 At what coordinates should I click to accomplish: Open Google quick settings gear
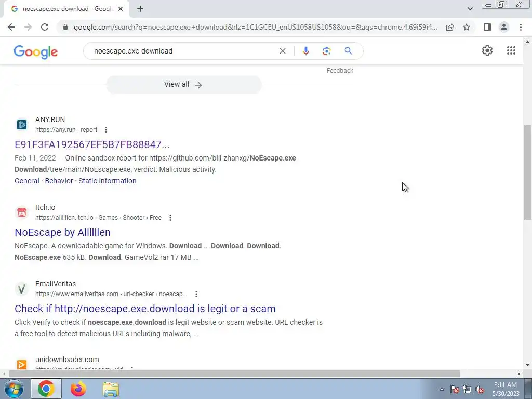(487, 50)
